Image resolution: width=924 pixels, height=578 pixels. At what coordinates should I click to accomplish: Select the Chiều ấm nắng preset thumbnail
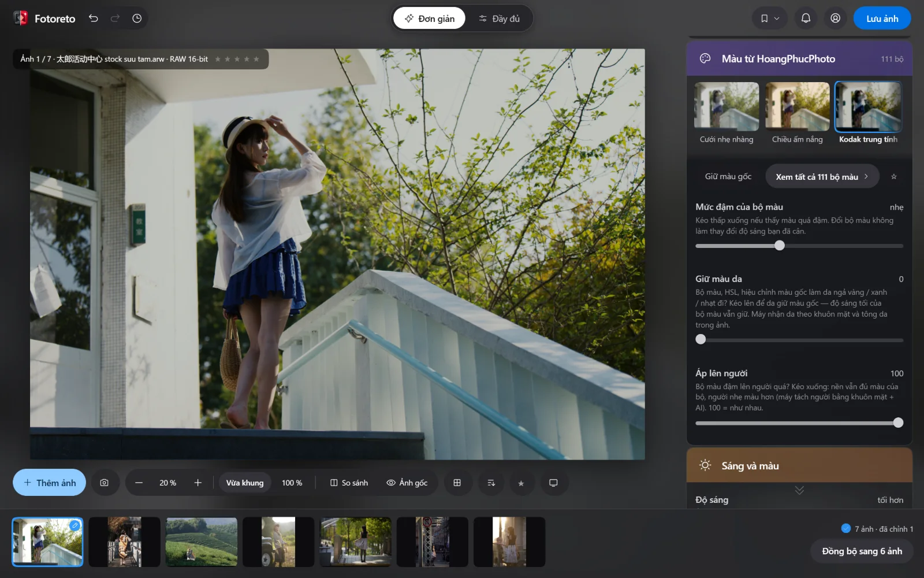click(798, 106)
